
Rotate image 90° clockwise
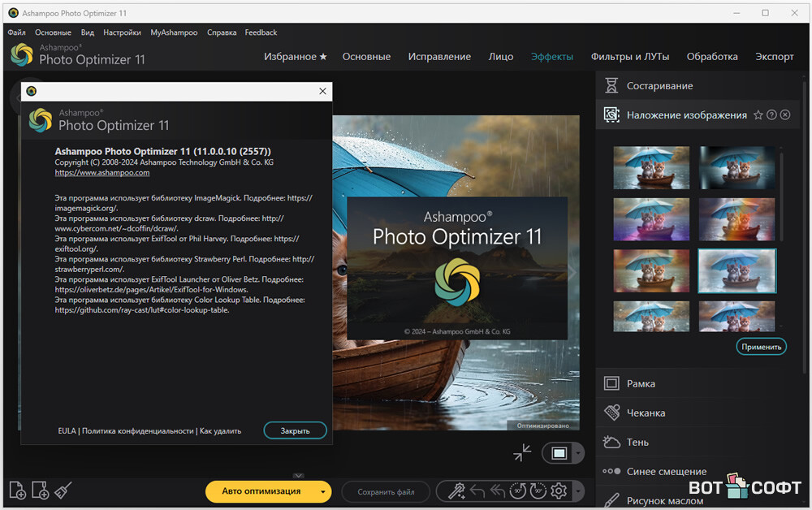[x=538, y=491]
